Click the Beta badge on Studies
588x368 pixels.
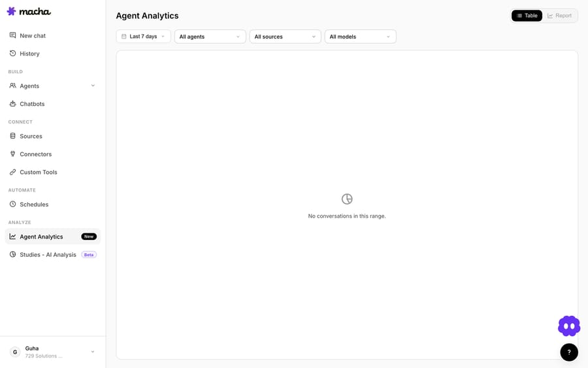(x=89, y=255)
